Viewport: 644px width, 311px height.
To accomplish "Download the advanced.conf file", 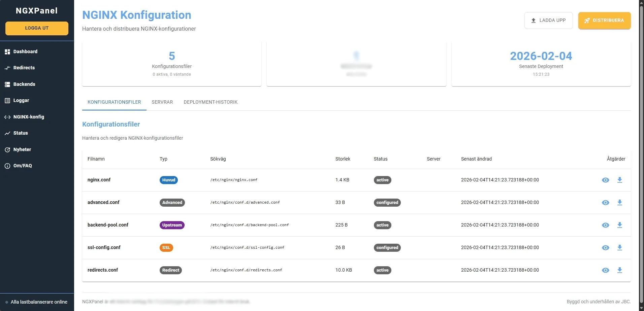I will (x=619, y=203).
